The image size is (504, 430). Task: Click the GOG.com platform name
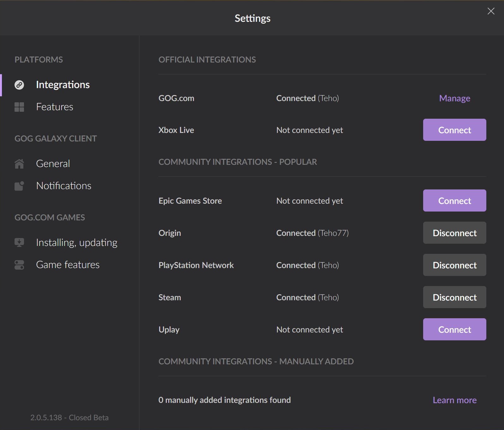176,98
